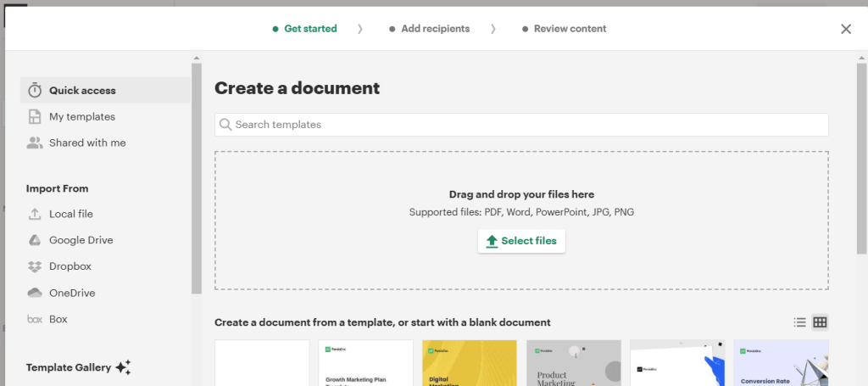The width and height of the screenshot is (868, 386).
Task: Switch to grid view of templates
Action: (x=820, y=322)
